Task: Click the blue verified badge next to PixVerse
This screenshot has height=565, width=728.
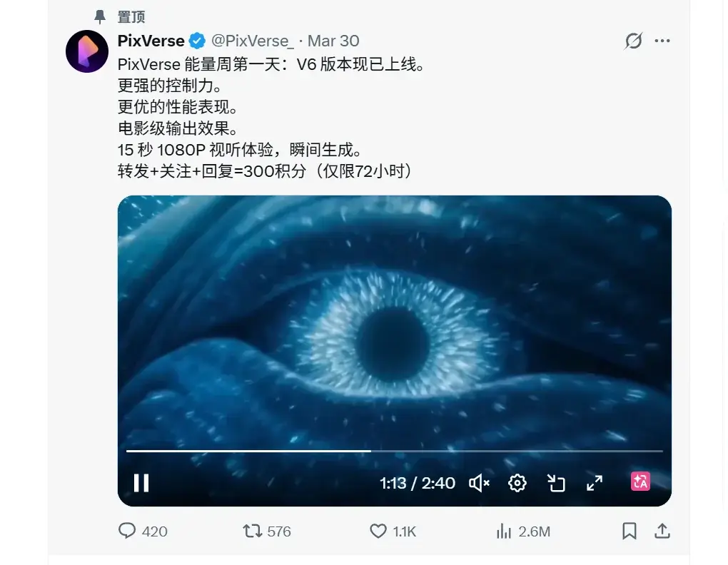Action: [x=197, y=41]
